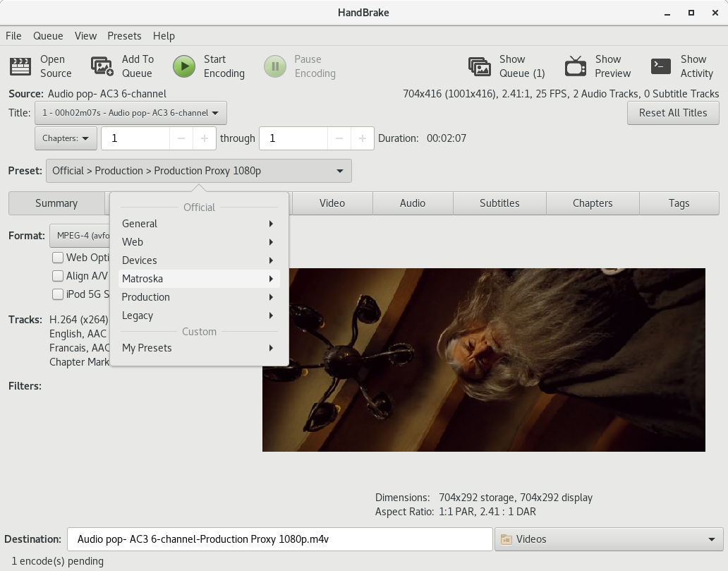Click the ending chapter number field
This screenshot has width=728, height=571.
tap(293, 138)
